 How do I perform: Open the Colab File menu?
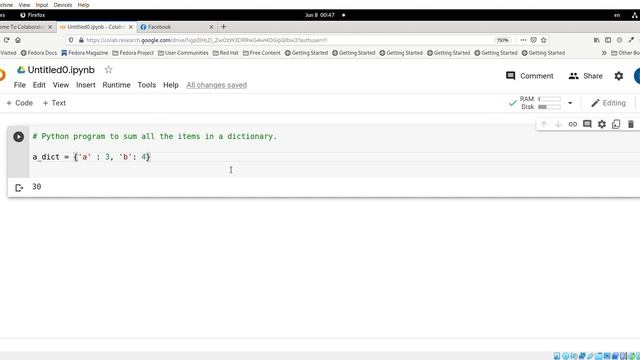coord(20,85)
